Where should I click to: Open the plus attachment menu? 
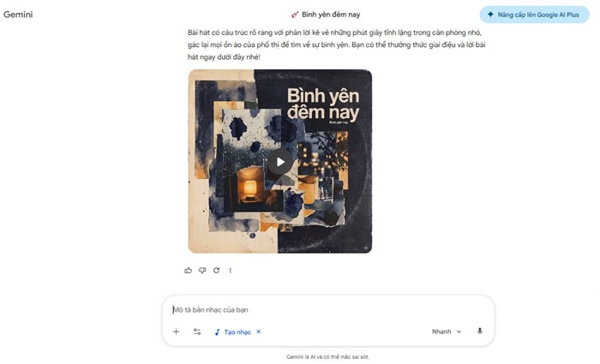tap(176, 331)
